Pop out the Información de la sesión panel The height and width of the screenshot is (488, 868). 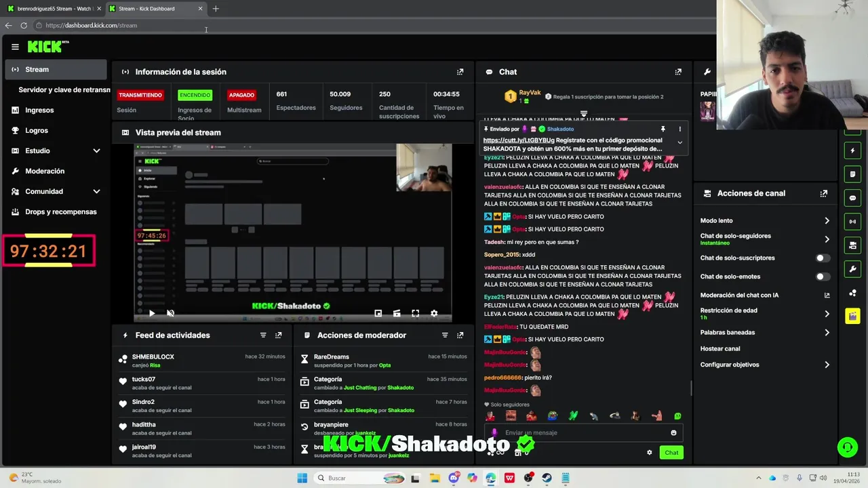[x=460, y=72]
